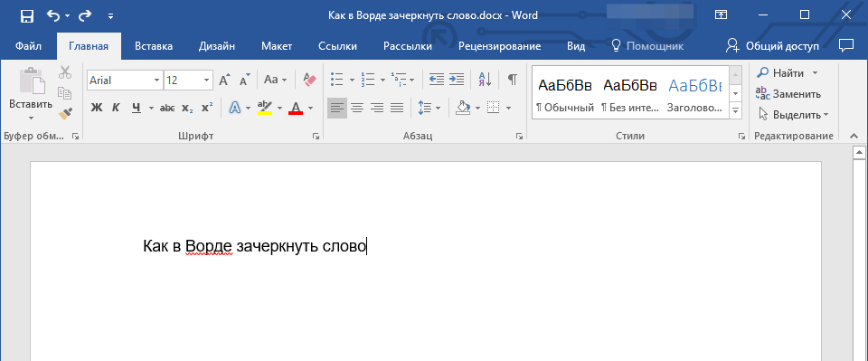Expand the line spacing options arrow
868x361 pixels.
[x=438, y=108]
